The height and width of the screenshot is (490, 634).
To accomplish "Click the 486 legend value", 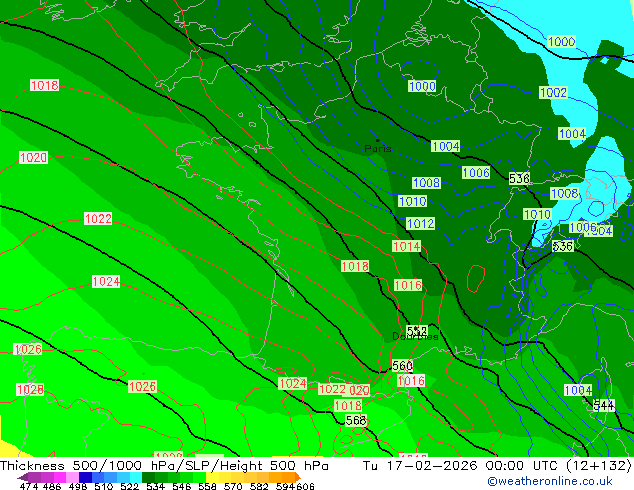I will [52, 486].
